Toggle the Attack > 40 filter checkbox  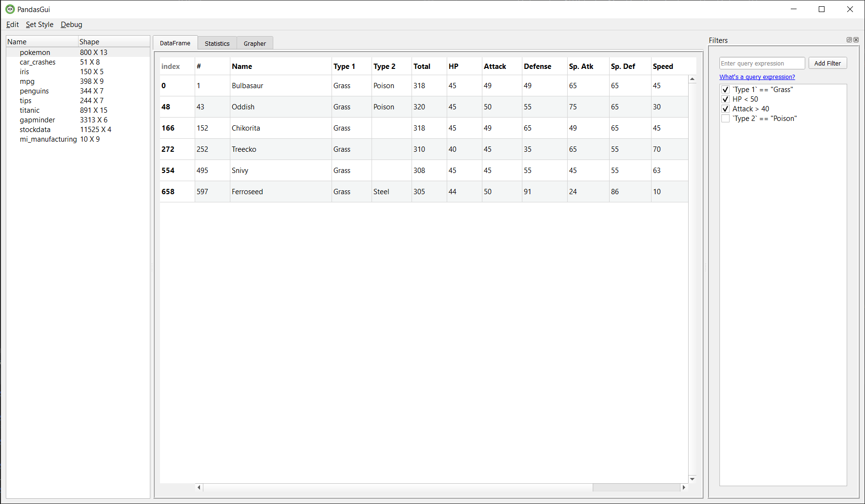[725, 109]
